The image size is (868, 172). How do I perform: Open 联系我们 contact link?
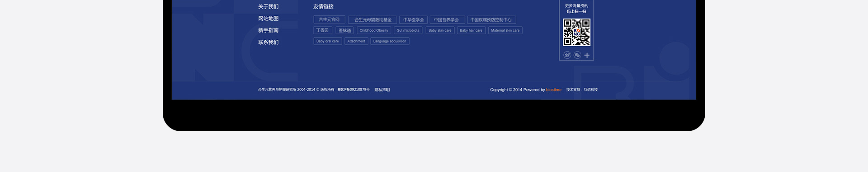point(268,42)
